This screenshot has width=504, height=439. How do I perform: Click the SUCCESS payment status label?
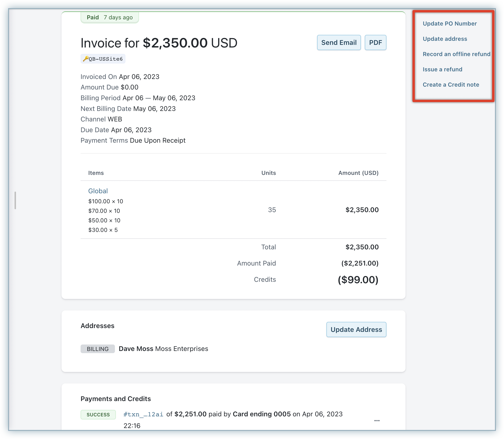coord(98,414)
